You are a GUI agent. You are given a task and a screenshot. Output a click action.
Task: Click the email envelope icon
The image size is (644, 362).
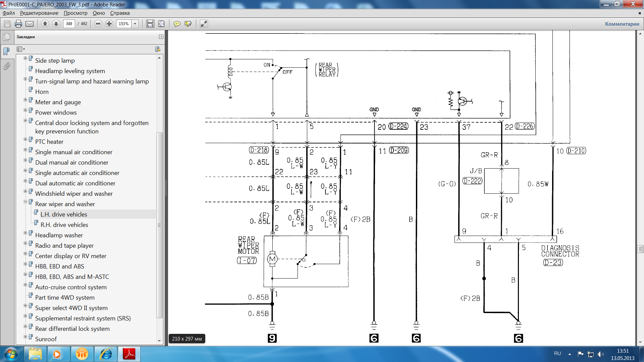(30, 24)
